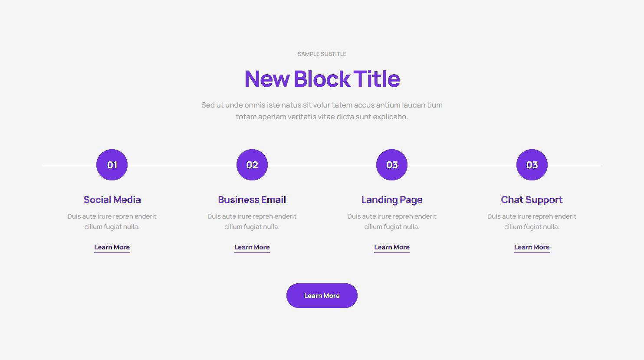The width and height of the screenshot is (644, 360).
Task: Select the Chat Support heading
Action: pyautogui.click(x=532, y=200)
